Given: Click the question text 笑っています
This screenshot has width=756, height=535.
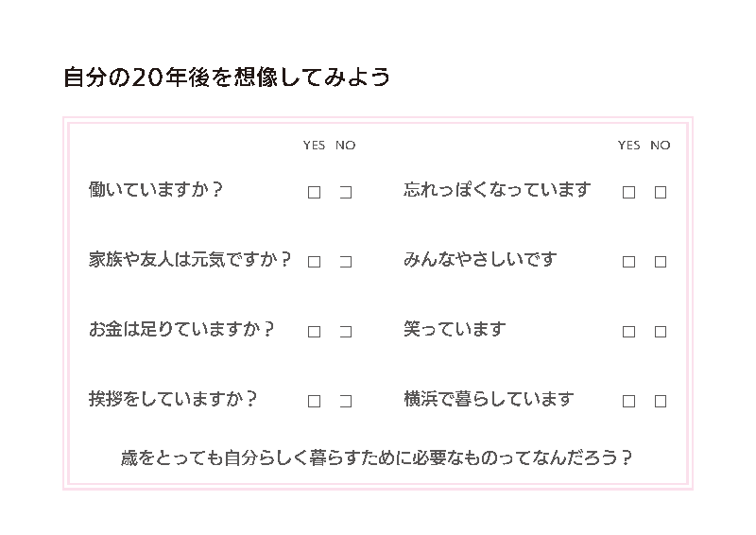Looking at the screenshot, I should tap(455, 329).
